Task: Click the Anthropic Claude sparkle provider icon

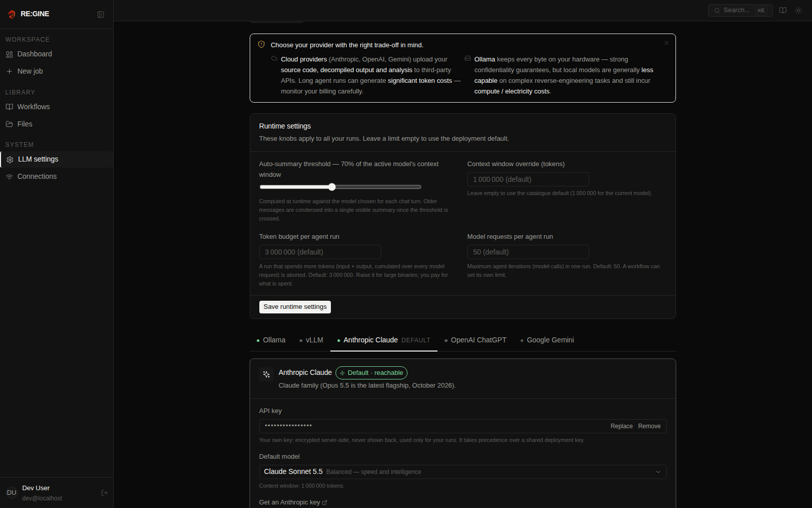Action: [x=266, y=374]
